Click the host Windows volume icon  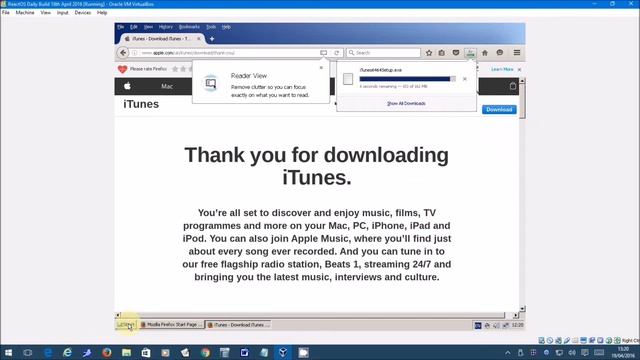pos(572,353)
